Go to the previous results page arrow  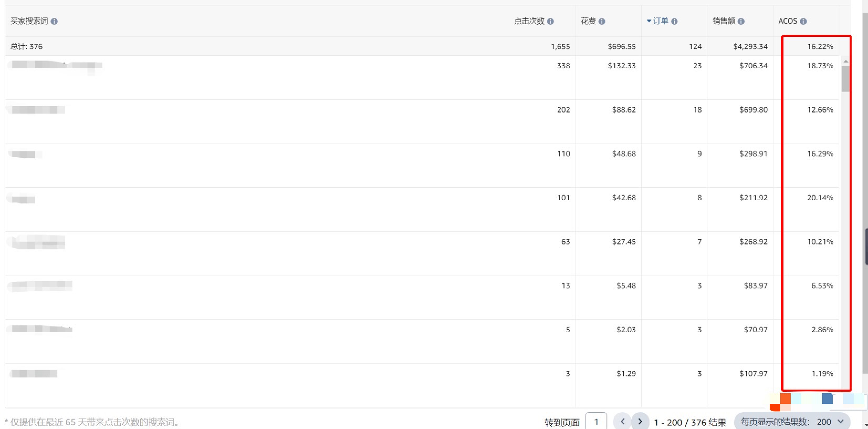[x=622, y=422]
